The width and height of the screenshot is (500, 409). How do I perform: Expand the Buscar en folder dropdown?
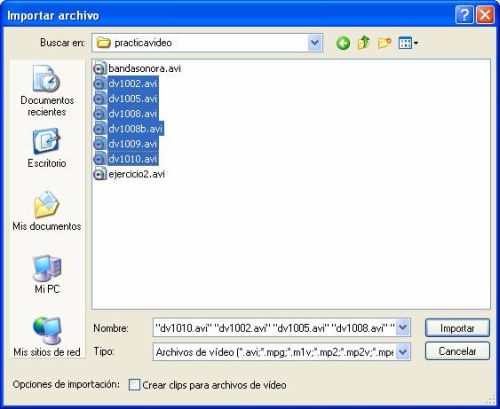click(x=315, y=43)
